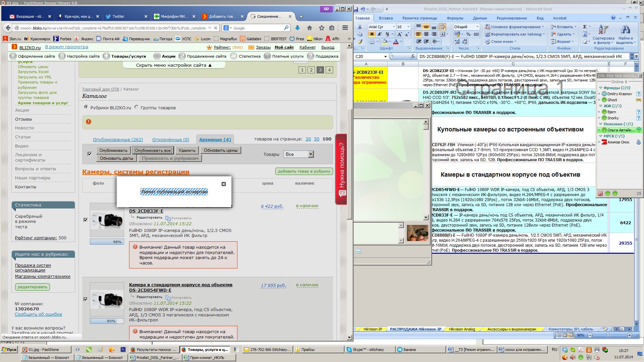This screenshot has height=362, width=644.
Task: Click AutoSum sigma icon in Excel
Action: (585, 27)
